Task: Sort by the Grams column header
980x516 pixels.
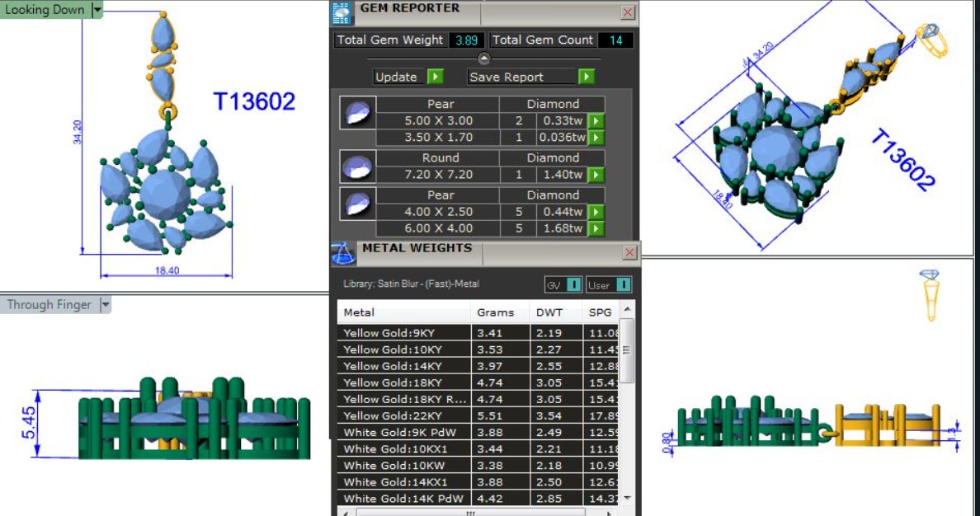Action: [x=496, y=312]
